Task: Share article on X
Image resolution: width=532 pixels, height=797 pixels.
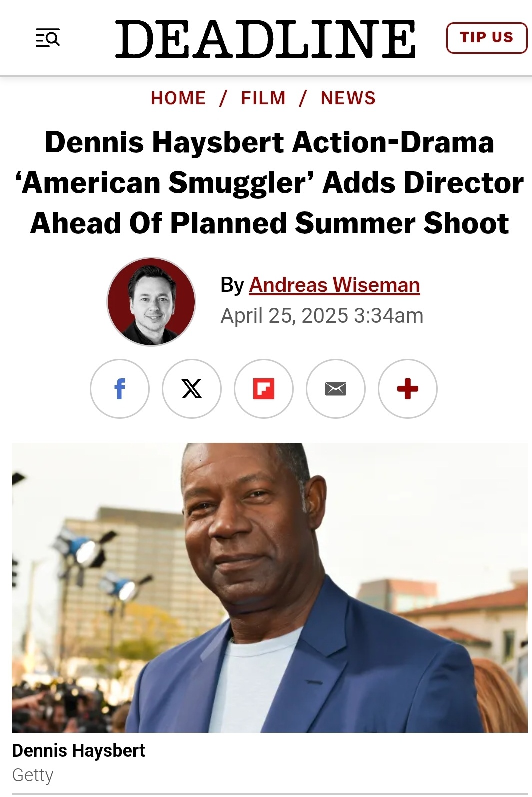Action: coord(192,389)
